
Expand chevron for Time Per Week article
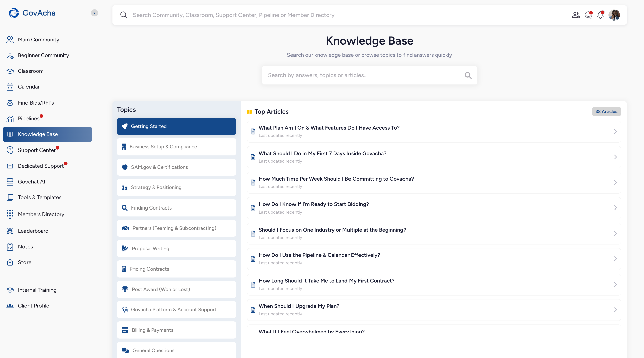(x=615, y=183)
